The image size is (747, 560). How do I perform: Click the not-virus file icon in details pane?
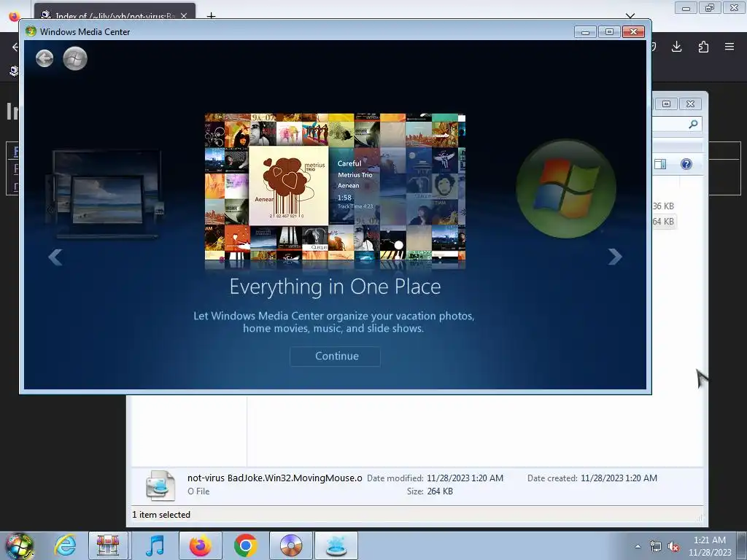tap(160, 485)
